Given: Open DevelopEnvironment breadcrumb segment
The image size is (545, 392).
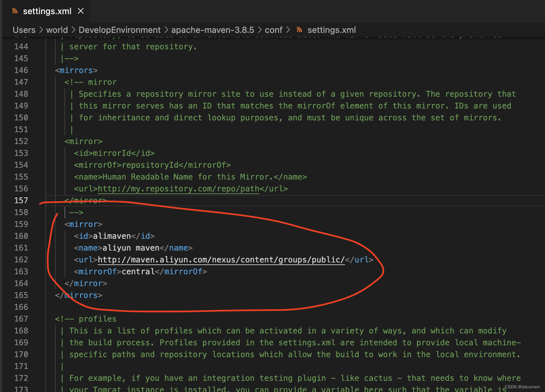Looking at the screenshot, I should click(x=120, y=30).
